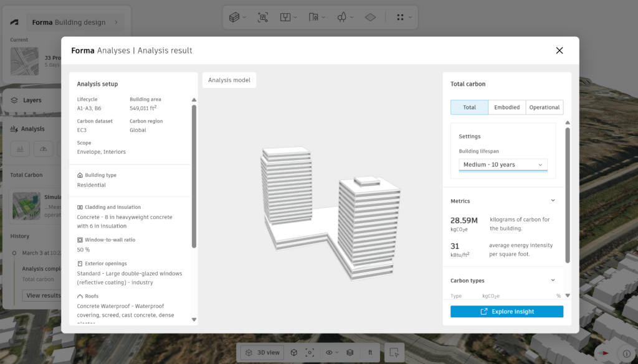Collapse the Metrics section
This screenshot has width=638, height=364.
pyautogui.click(x=553, y=201)
